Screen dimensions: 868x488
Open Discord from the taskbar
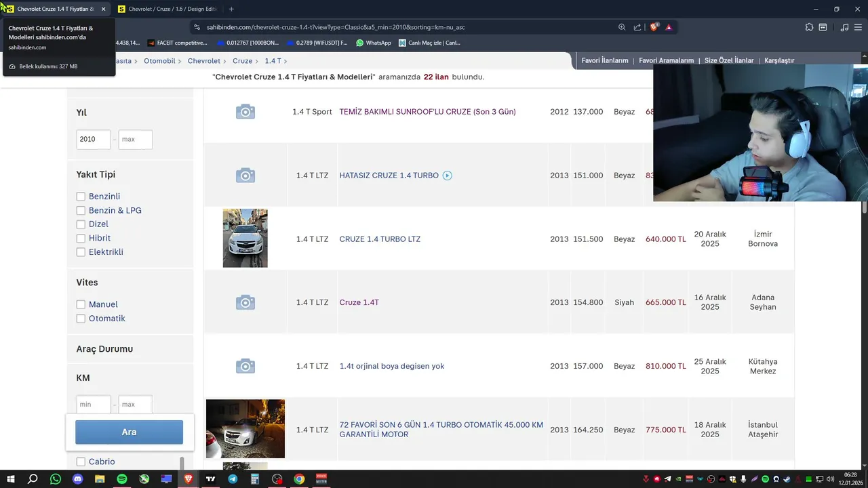(77, 479)
